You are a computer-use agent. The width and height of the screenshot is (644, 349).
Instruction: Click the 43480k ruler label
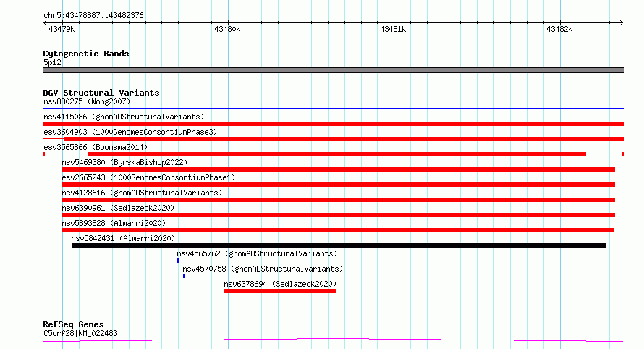[x=227, y=29]
